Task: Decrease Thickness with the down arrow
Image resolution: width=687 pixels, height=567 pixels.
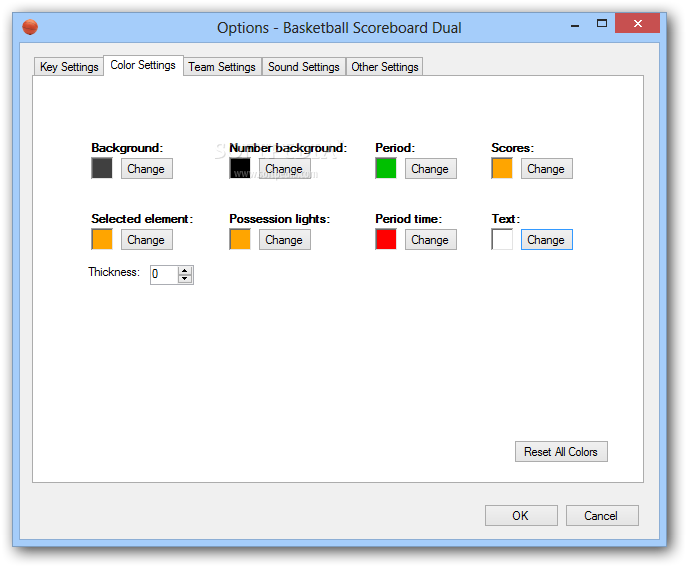Action: [185, 279]
